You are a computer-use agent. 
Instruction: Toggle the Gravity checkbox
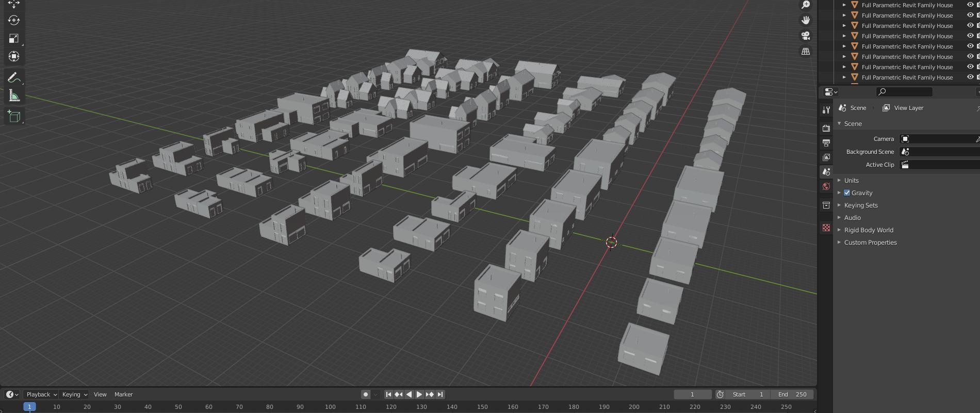click(x=847, y=193)
